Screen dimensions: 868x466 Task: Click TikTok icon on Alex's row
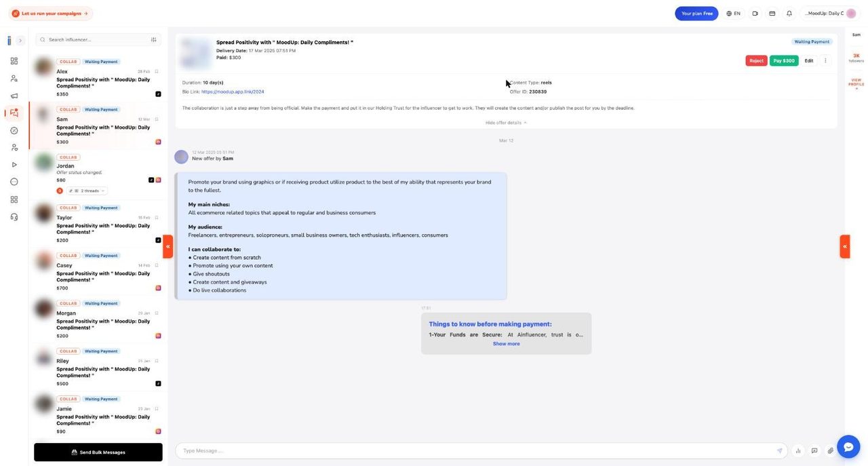click(x=158, y=94)
